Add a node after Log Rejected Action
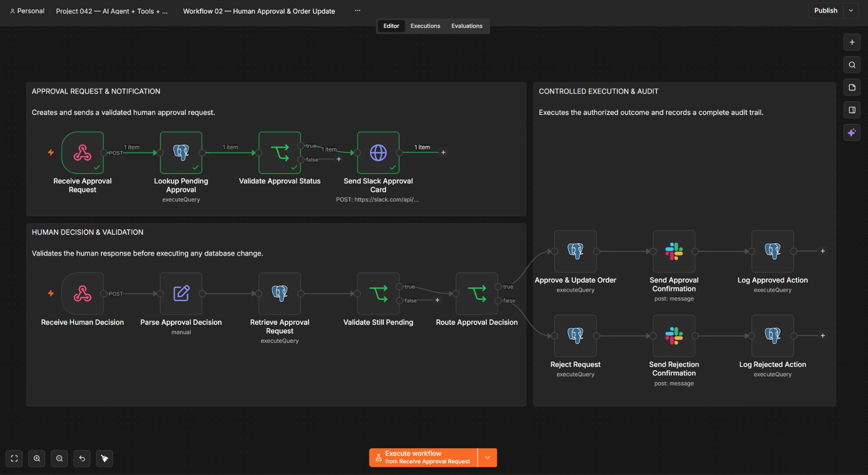Image resolution: width=868 pixels, height=475 pixels. (x=823, y=336)
